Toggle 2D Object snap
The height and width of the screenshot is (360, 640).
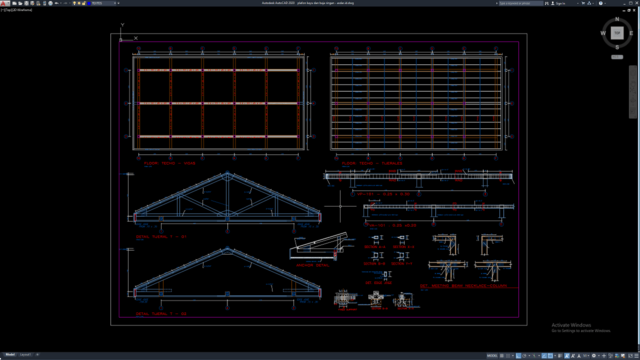click(550, 356)
